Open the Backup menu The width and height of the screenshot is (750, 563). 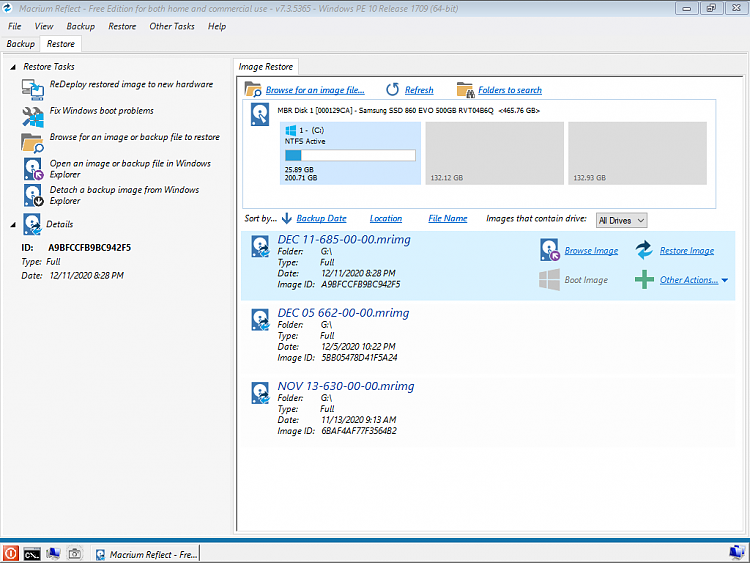point(80,26)
